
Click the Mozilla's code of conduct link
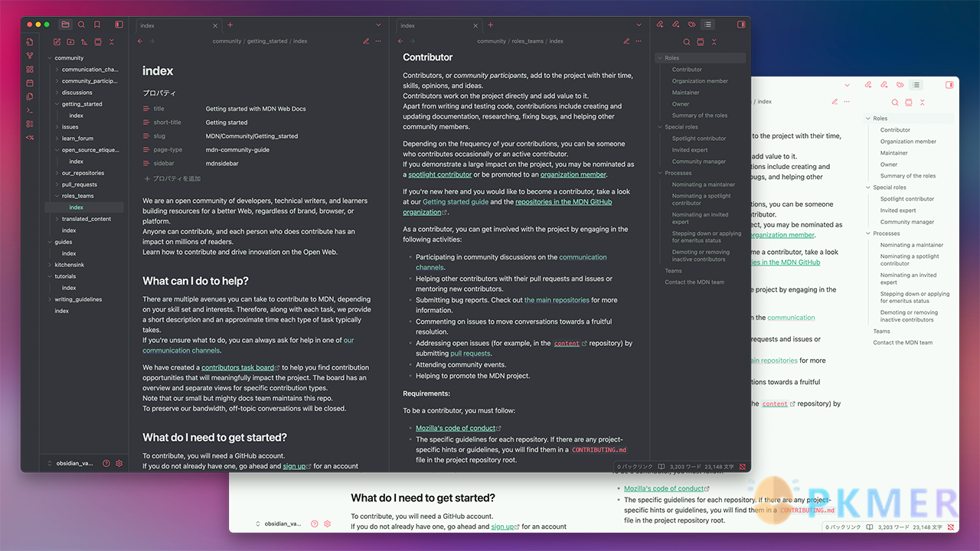click(x=455, y=429)
